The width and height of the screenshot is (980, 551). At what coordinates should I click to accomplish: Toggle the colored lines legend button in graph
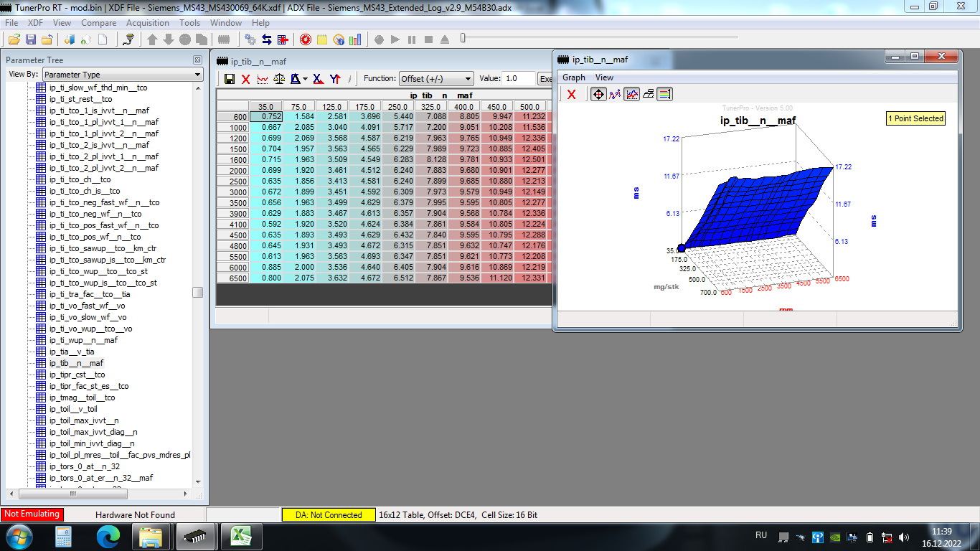(x=664, y=94)
